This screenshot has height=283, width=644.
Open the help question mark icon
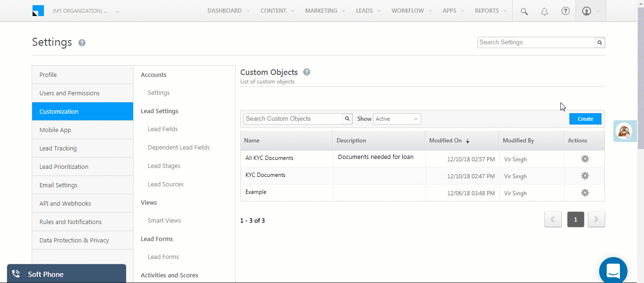tap(566, 11)
